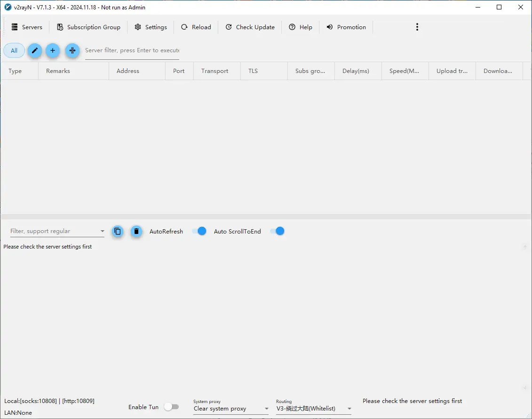Sort by the Port column header
Image resolution: width=532 pixels, height=419 pixels.
[x=179, y=71]
